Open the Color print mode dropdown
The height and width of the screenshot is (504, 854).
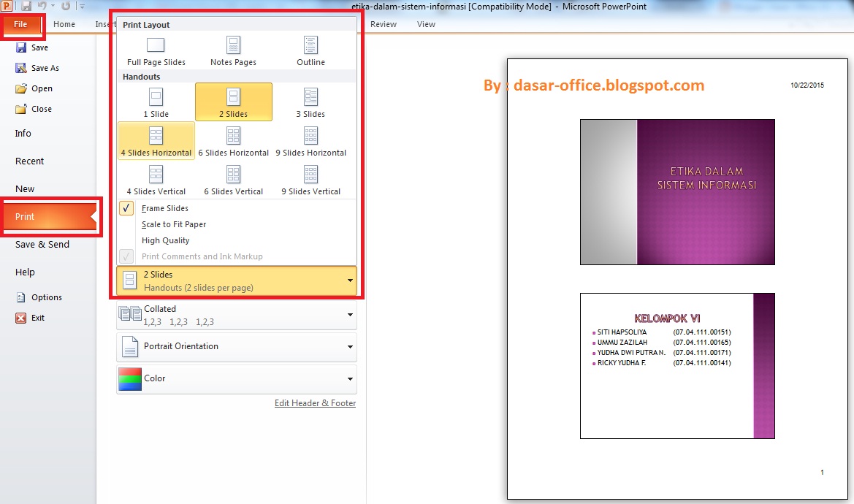237,379
